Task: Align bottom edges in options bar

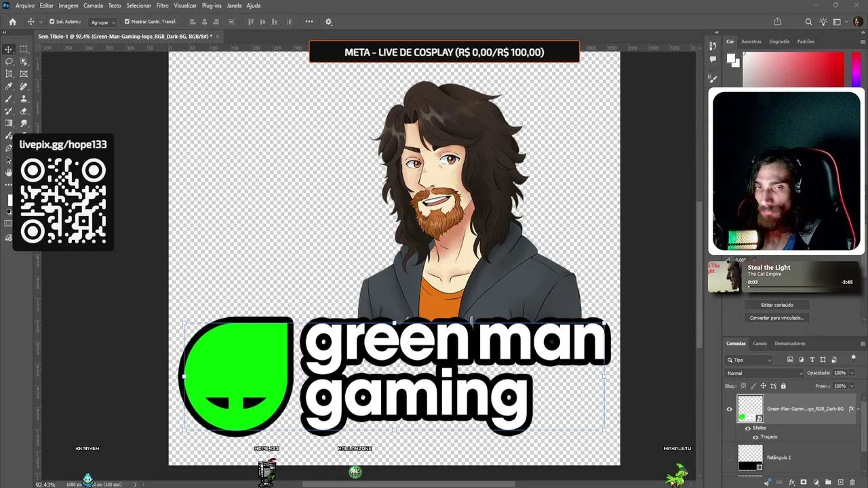Action: pyautogui.click(x=275, y=22)
